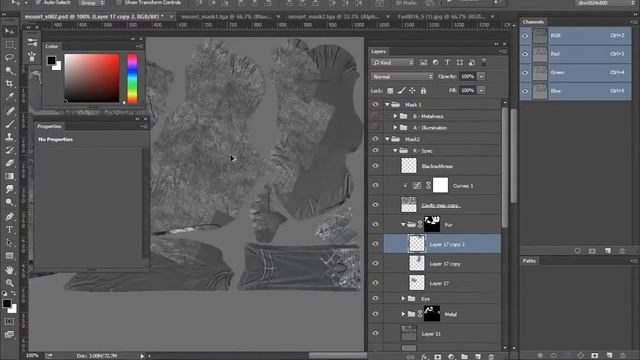Expand the Eye group
The height and width of the screenshot is (360, 640).
coord(403,299)
